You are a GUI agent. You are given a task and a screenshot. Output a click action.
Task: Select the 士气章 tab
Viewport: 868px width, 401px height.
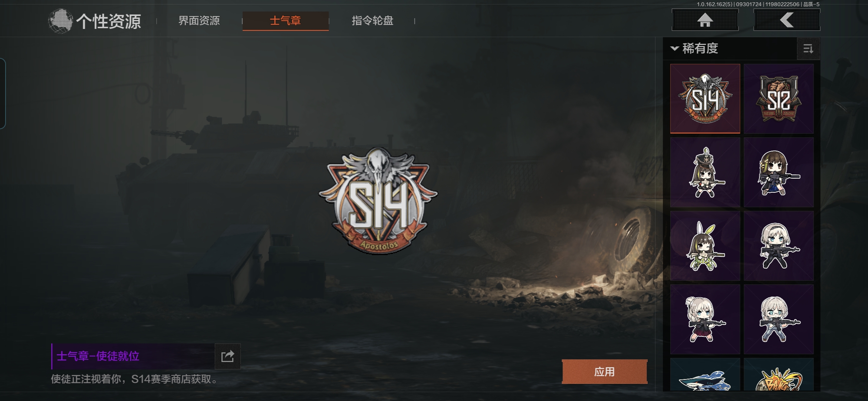click(x=286, y=21)
